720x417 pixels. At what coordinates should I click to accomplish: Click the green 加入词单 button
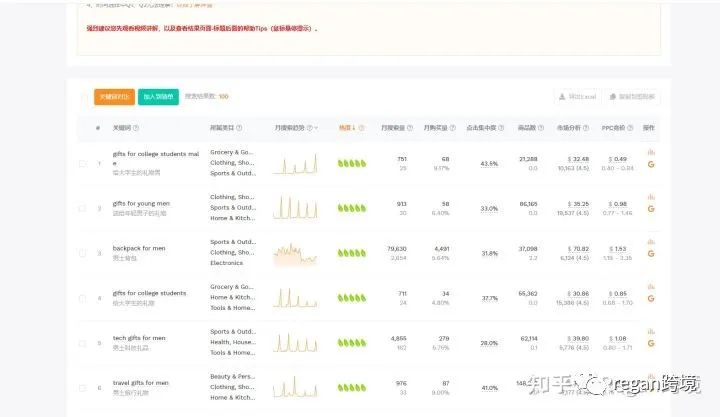point(158,97)
